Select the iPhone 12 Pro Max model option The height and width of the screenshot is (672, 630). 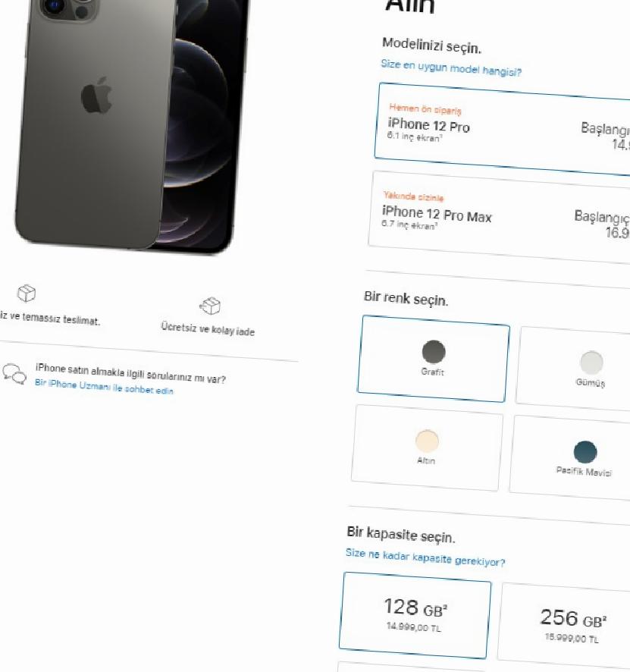click(500, 217)
